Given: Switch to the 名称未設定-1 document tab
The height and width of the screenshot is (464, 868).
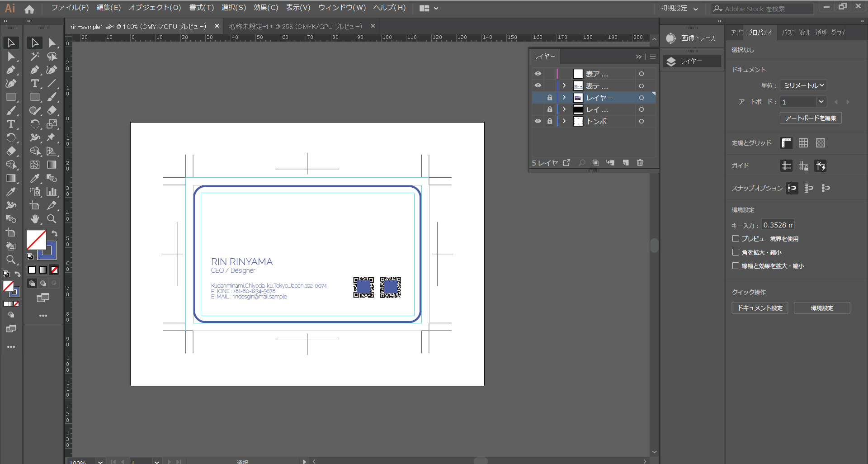Looking at the screenshot, I should (296, 27).
